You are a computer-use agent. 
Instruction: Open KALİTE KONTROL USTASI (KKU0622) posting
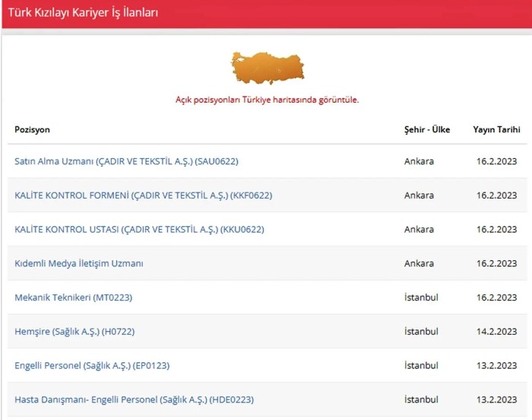(139, 229)
